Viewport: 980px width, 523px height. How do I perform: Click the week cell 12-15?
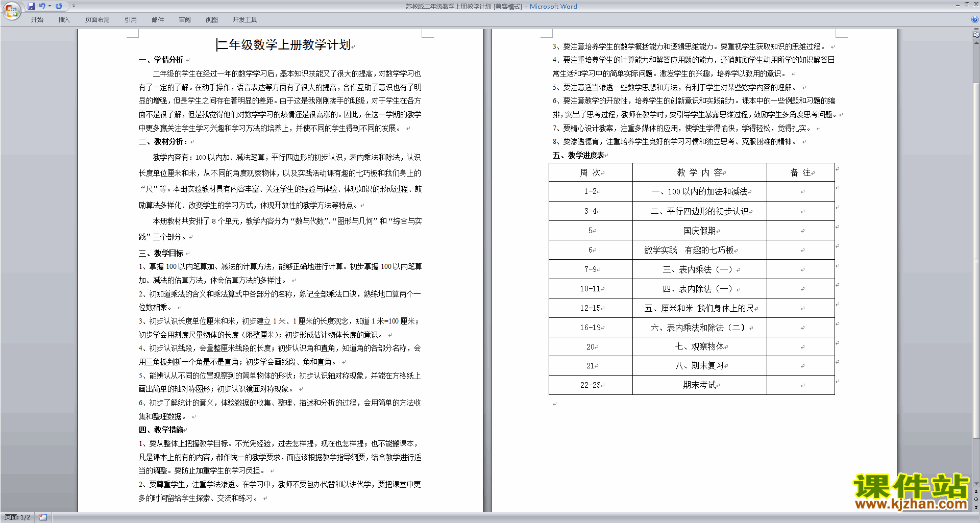(591, 308)
